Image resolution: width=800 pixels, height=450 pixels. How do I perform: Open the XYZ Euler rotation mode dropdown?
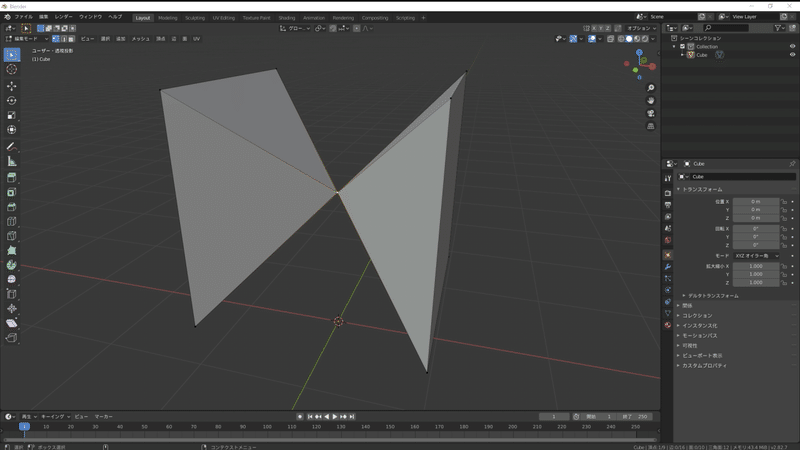coord(756,256)
